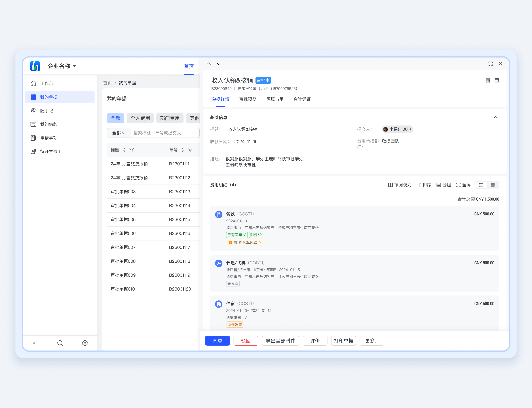
Task: Switch to the 审批预览 tab
Action: click(248, 99)
